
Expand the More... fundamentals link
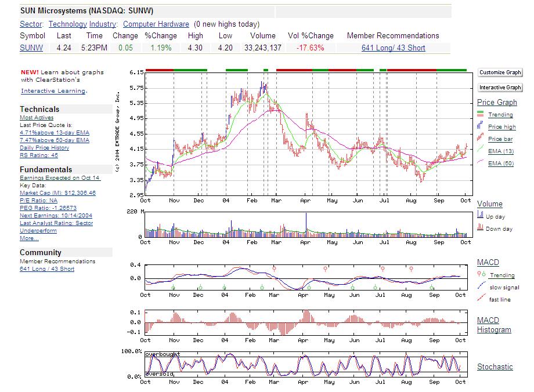tap(29, 238)
